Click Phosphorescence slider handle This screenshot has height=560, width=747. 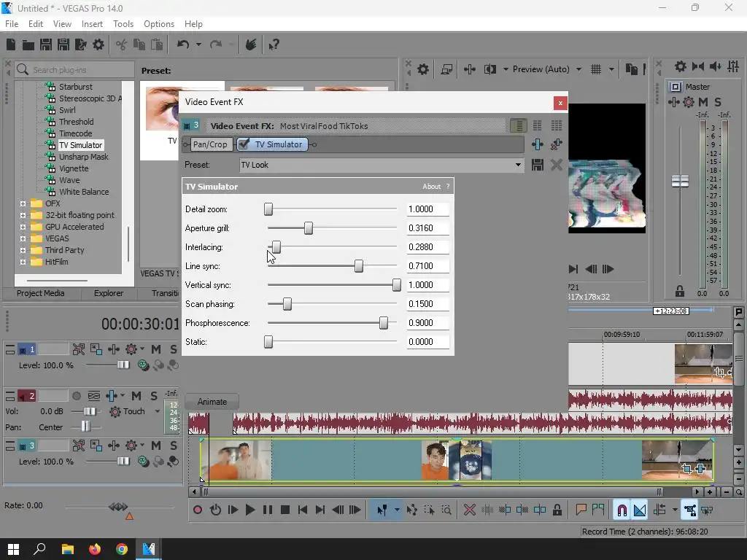tap(384, 323)
